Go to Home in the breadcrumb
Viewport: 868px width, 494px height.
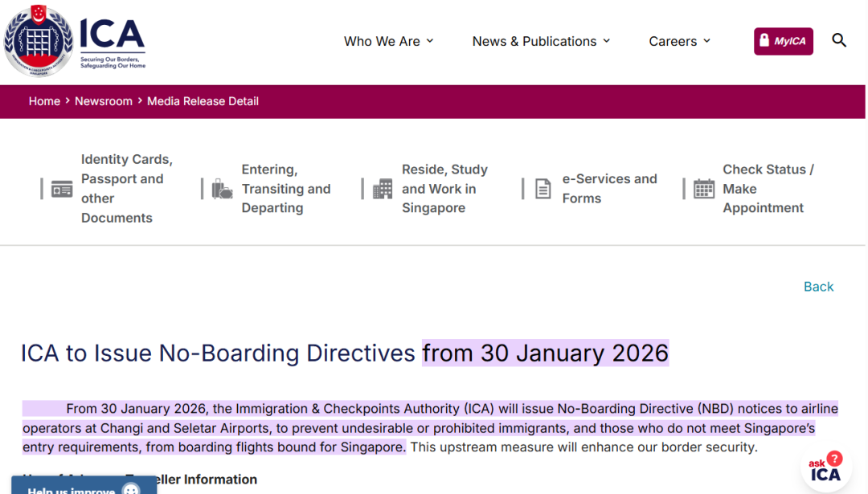44,101
